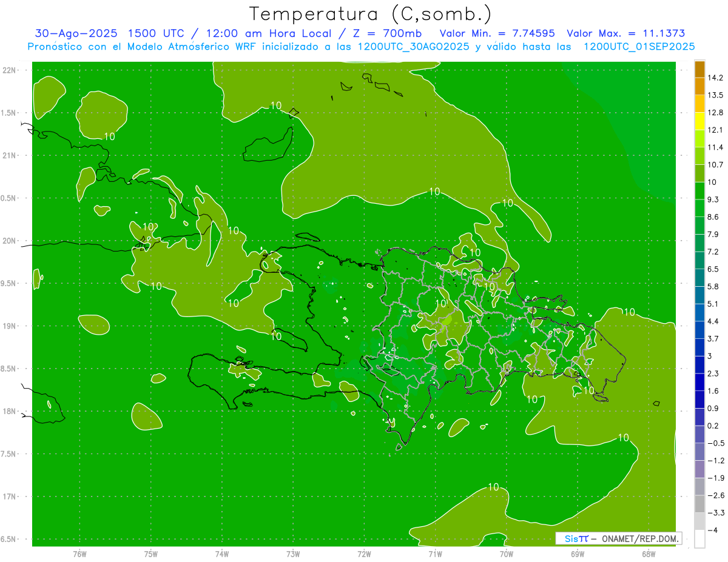Click the -1.9 colorbar value
728x562 pixels.
tap(715, 478)
